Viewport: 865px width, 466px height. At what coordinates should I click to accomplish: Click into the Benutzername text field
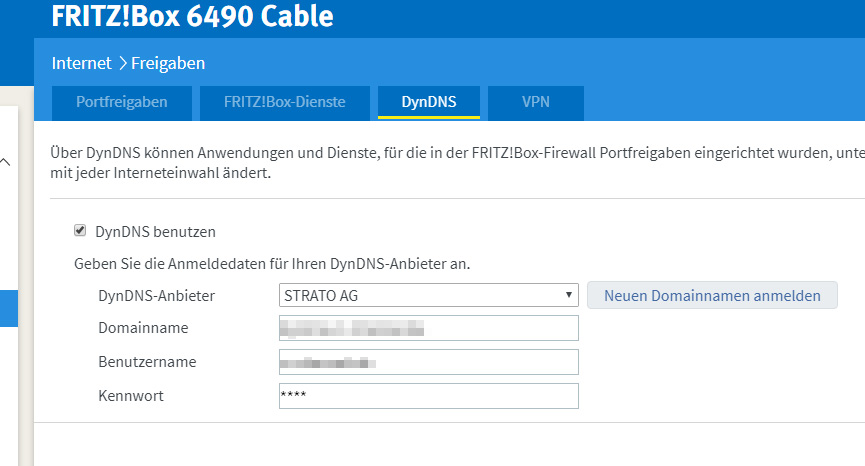(x=428, y=362)
